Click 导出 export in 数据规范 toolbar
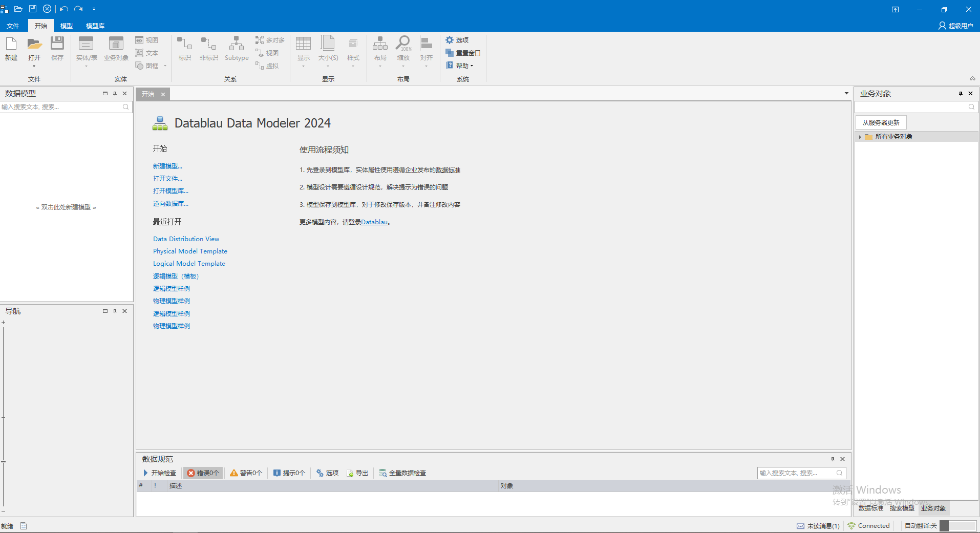Viewport: 980px width, 533px height. 357,473
